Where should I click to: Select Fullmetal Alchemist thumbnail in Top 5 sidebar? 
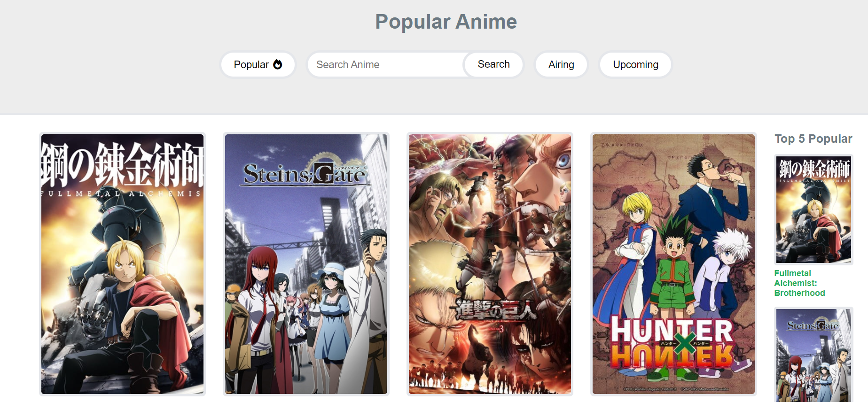coord(813,209)
